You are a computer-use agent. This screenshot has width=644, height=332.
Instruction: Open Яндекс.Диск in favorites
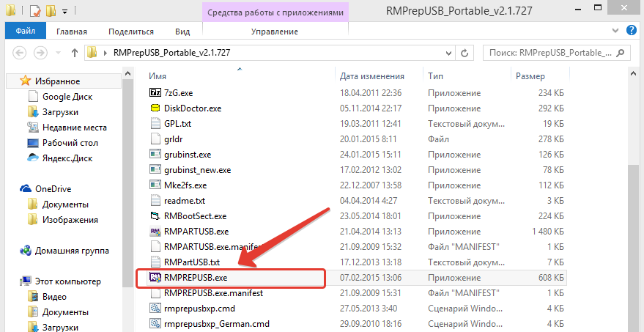tap(67, 158)
